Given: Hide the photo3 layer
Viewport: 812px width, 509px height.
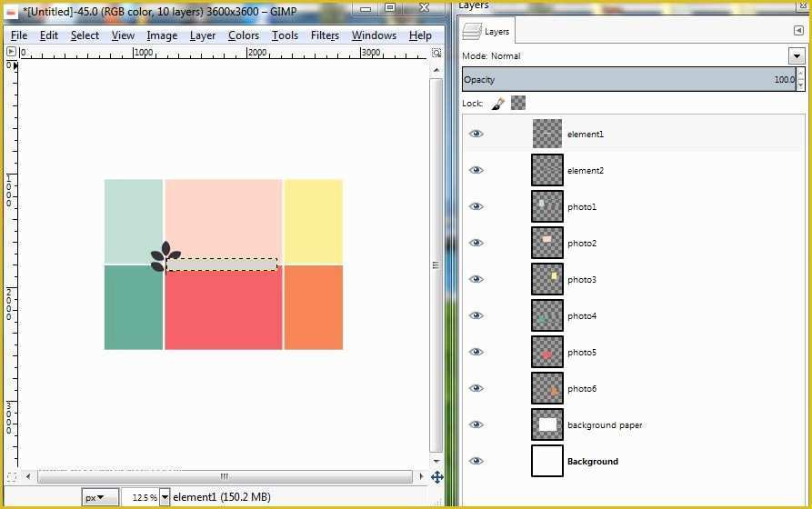Looking at the screenshot, I should (476, 279).
